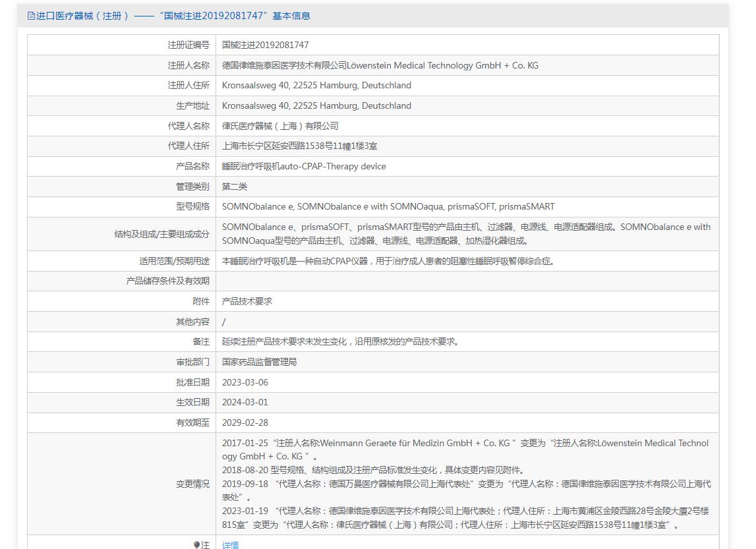This screenshot has height=549, width=756.
Task: Click the 变更情况 label
Action: pos(193,484)
